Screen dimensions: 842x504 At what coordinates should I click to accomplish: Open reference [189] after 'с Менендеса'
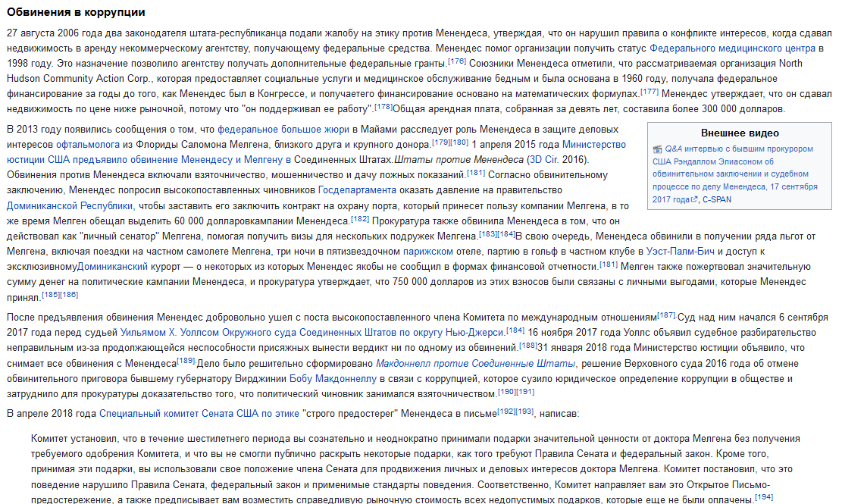click(186, 361)
